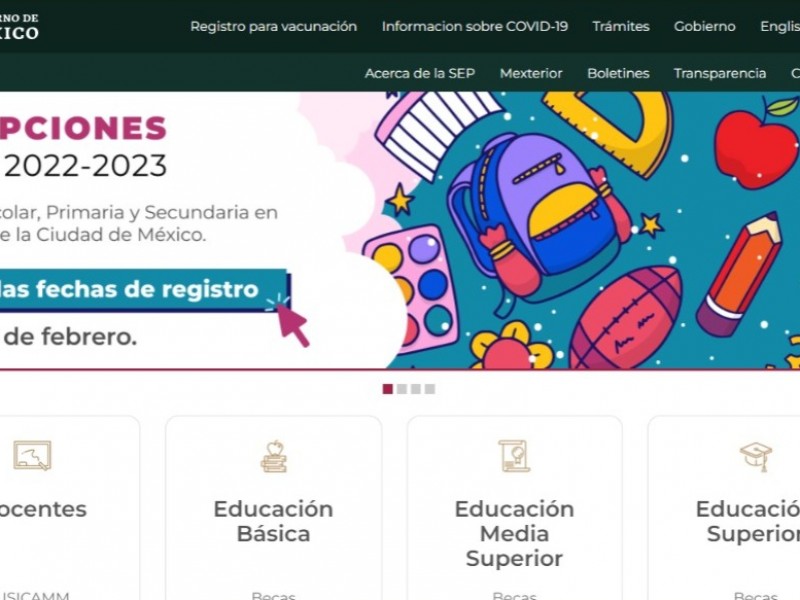This screenshot has height=600, width=800.
Task: Open Informacion sobre COVID-19 menu item
Action: [474, 27]
